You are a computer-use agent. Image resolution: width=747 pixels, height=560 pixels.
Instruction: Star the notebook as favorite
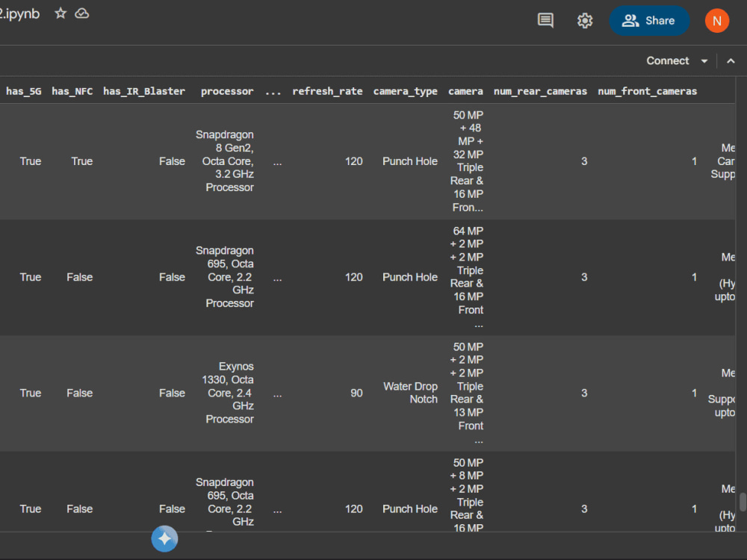click(61, 13)
